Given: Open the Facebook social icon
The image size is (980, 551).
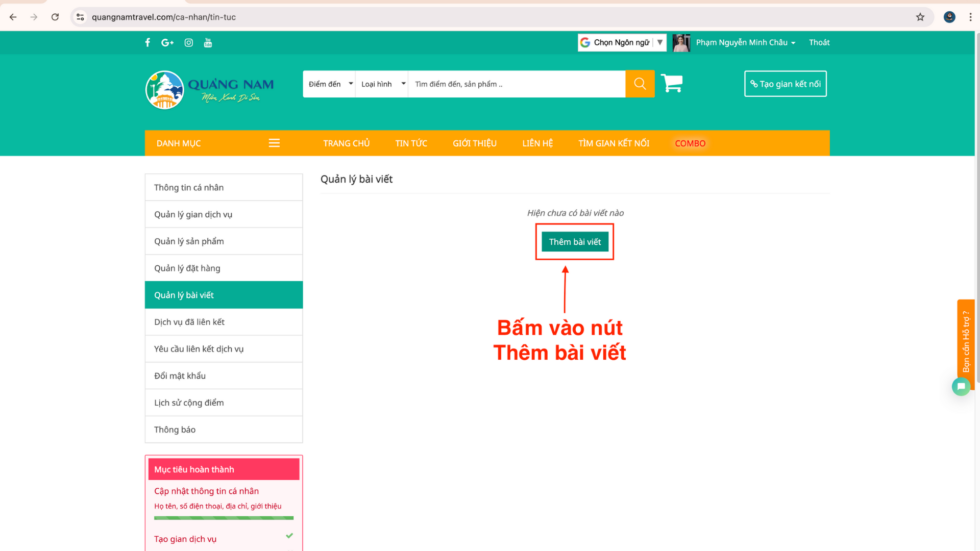Looking at the screenshot, I should 148,42.
